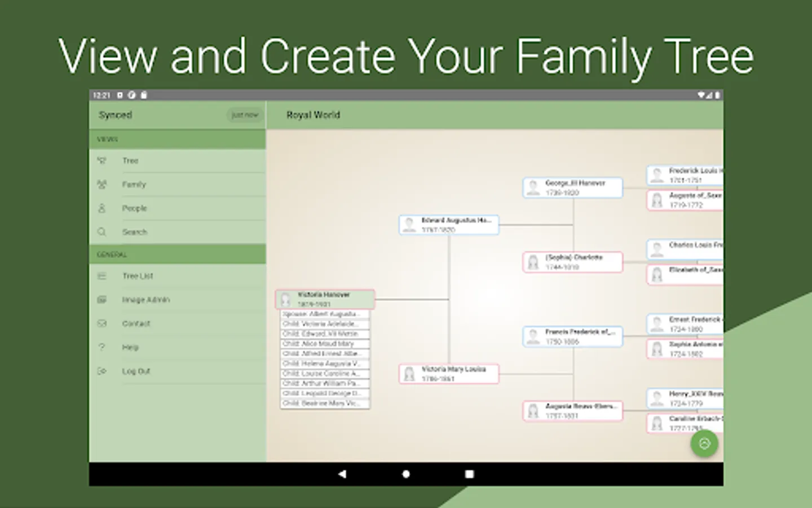This screenshot has width=812, height=508.
Task: Open Help question mark icon
Action: (102, 347)
